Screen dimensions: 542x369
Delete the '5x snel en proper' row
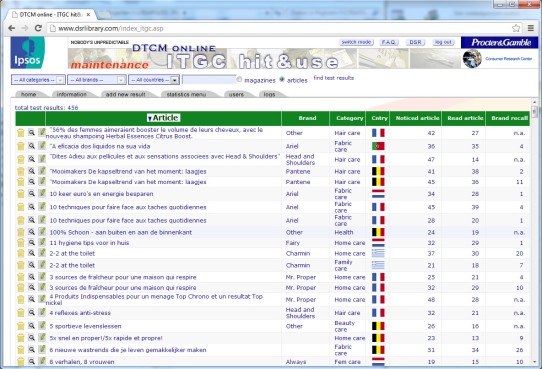[x=21, y=338]
